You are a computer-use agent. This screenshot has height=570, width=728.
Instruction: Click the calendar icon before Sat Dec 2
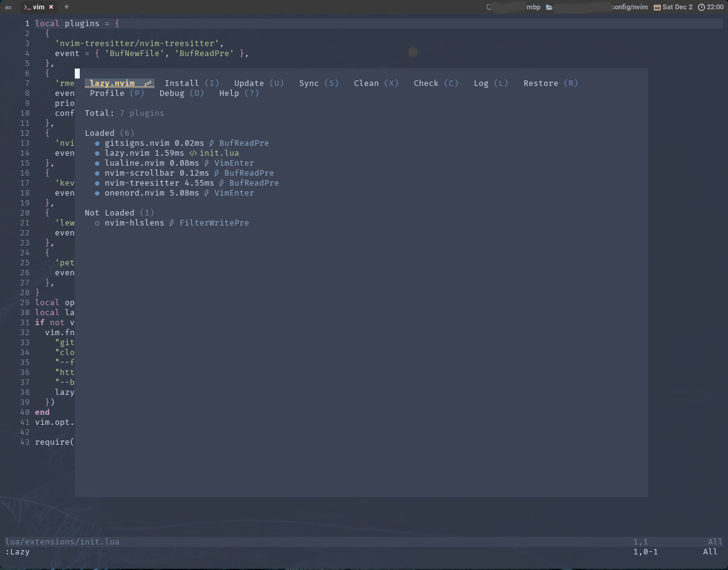657,7
